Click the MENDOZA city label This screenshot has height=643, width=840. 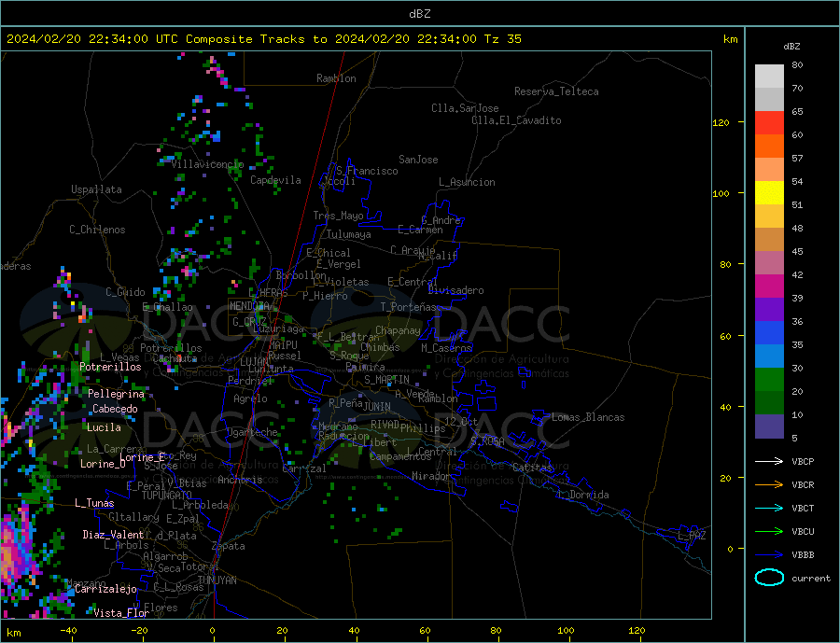point(249,306)
